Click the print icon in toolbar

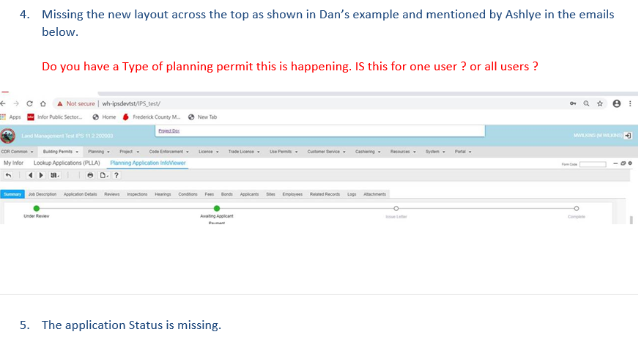(90, 175)
